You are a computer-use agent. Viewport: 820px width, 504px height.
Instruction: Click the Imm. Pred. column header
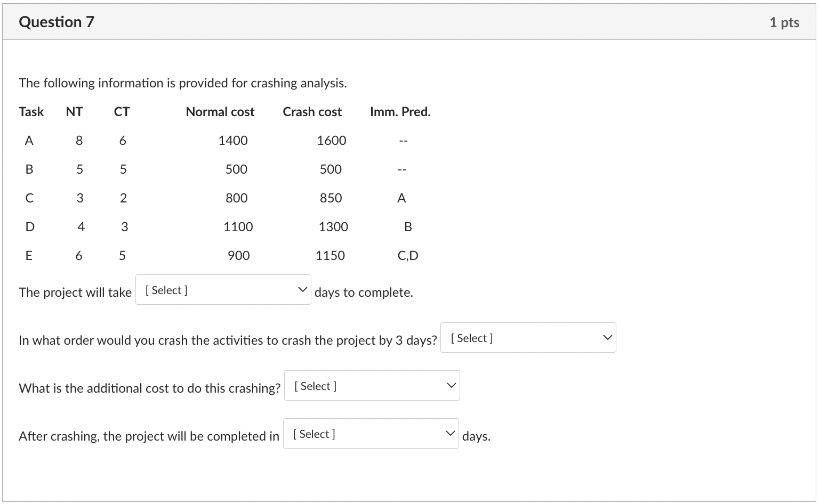[400, 111]
